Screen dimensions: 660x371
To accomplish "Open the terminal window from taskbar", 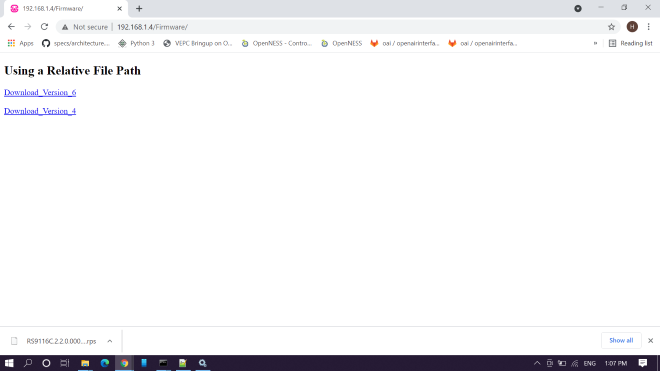I will tap(163, 363).
